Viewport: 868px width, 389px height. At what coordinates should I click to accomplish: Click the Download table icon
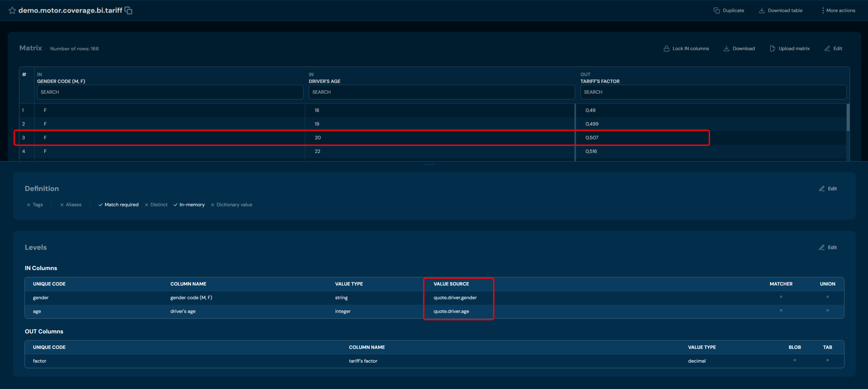click(762, 11)
